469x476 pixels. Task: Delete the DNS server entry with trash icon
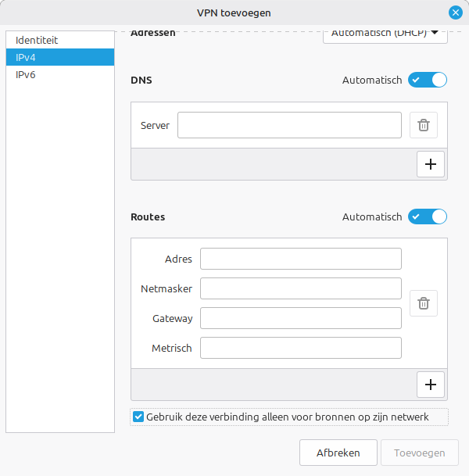tap(423, 125)
